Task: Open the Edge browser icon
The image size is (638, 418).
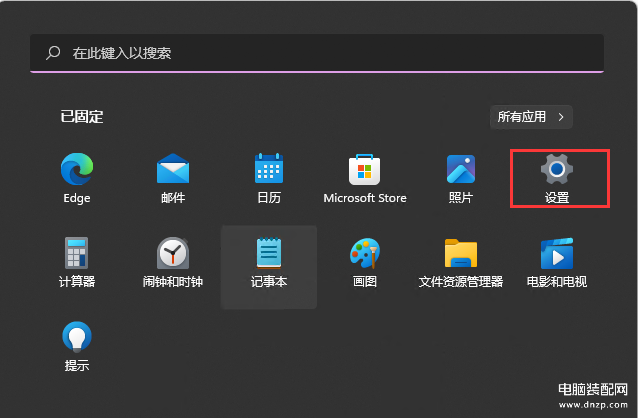Action: pos(77,169)
